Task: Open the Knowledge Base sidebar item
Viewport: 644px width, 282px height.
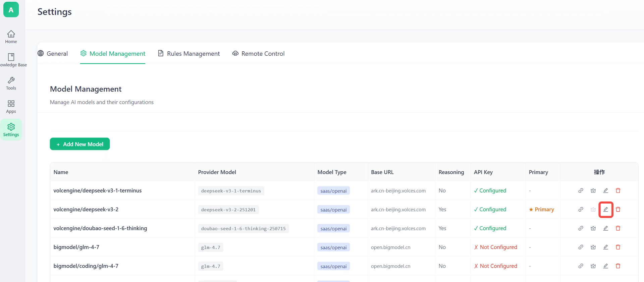Action: tap(11, 60)
